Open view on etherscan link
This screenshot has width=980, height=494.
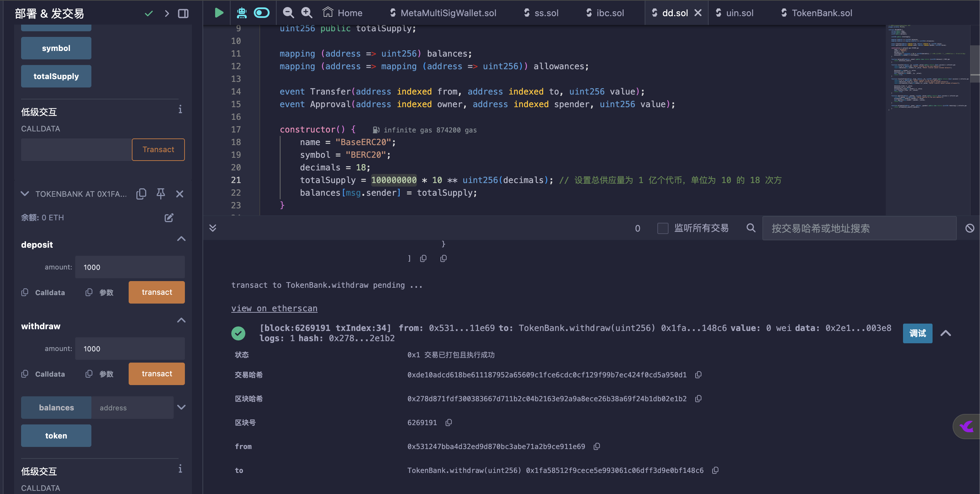coord(274,308)
